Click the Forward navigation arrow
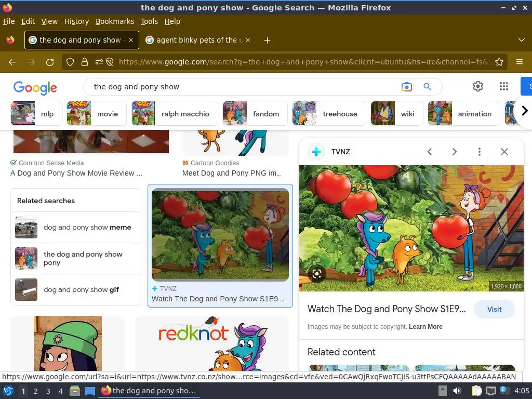The height and width of the screenshot is (399, 532). (31, 62)
